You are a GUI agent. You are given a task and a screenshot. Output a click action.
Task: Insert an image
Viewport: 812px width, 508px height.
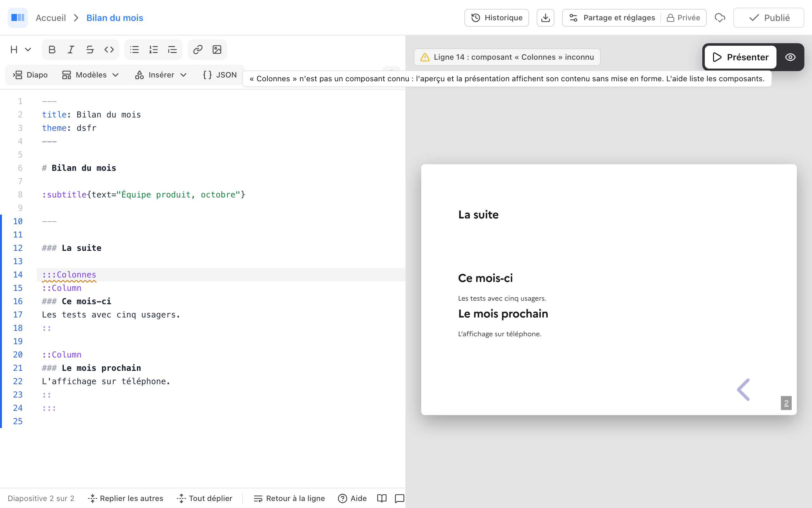tap(217, 50)
